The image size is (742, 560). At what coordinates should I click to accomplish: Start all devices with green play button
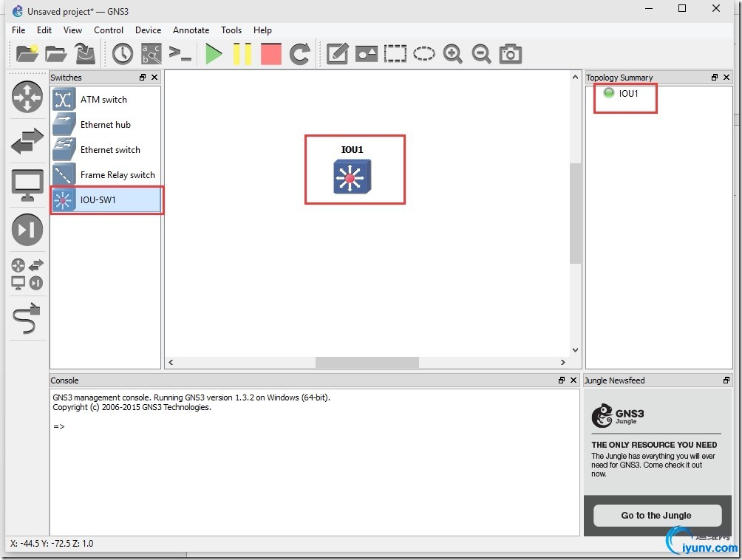[214, 53]
